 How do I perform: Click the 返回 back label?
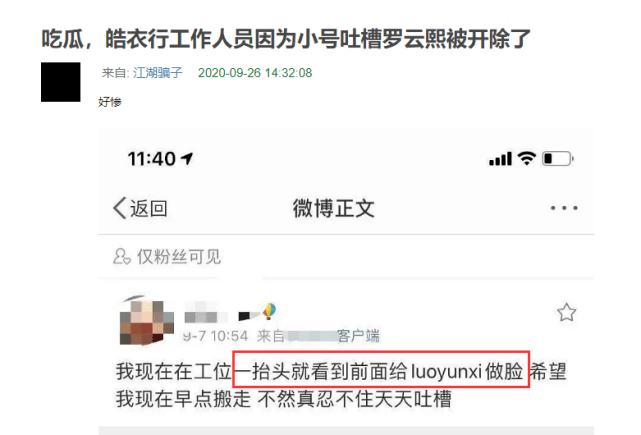tap(148, 209)
